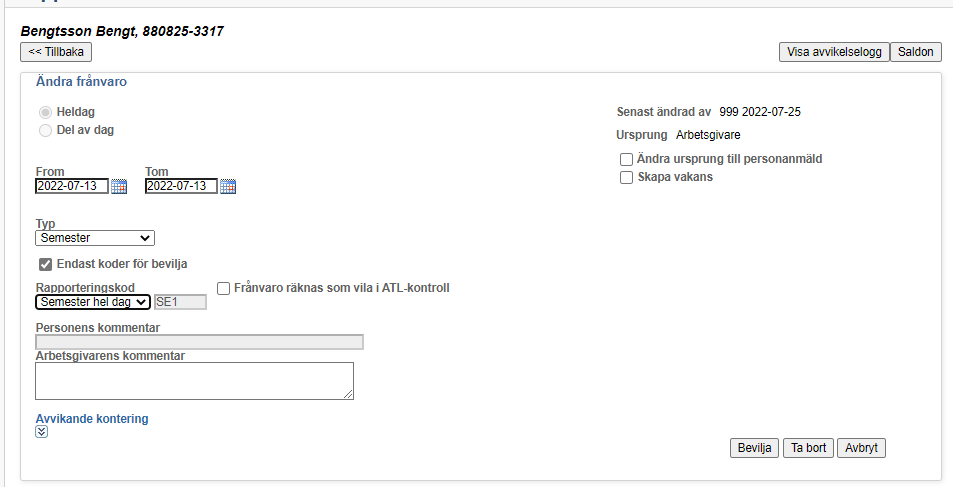
Task: Select the Del av dag option
Action: tap(46, 130)
